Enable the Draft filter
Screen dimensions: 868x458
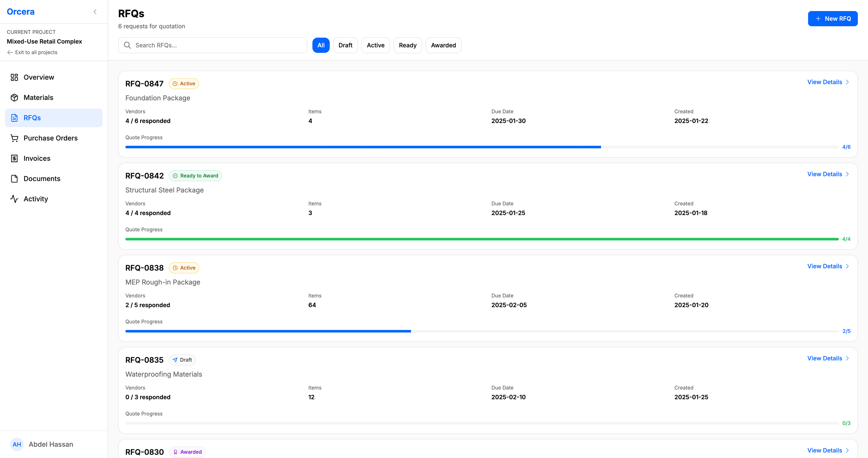[345, 45]
